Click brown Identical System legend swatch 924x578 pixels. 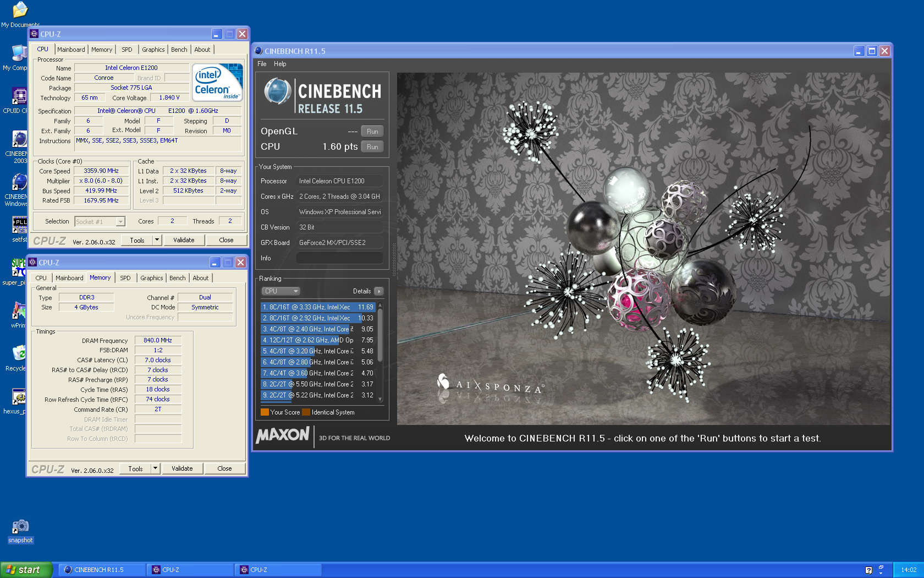(306, 412)
